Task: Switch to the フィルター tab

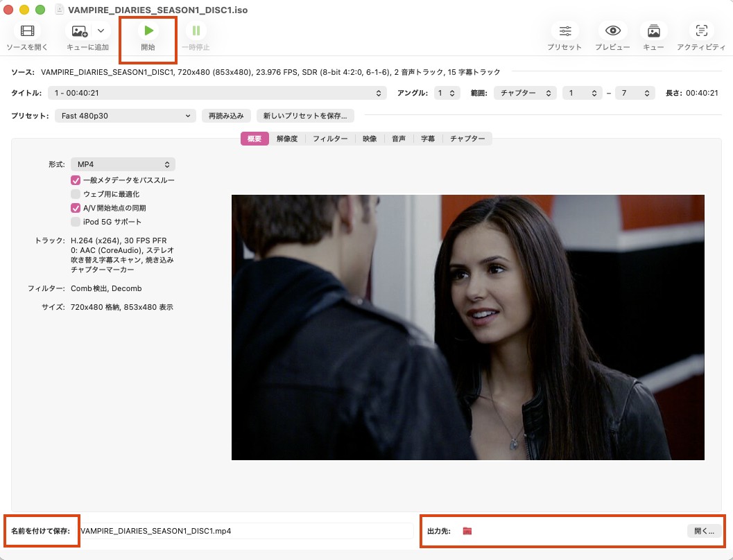Action: (x=330, y=139)
